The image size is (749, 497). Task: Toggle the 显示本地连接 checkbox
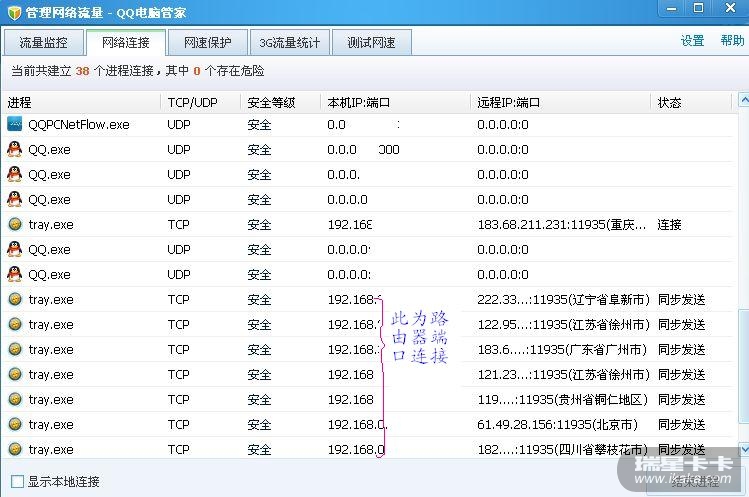(x=17, y=481)
